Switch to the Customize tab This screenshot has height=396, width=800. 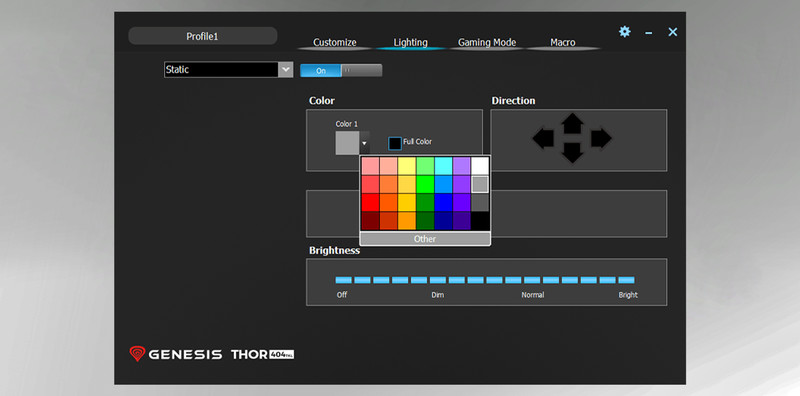click(335, 42)
